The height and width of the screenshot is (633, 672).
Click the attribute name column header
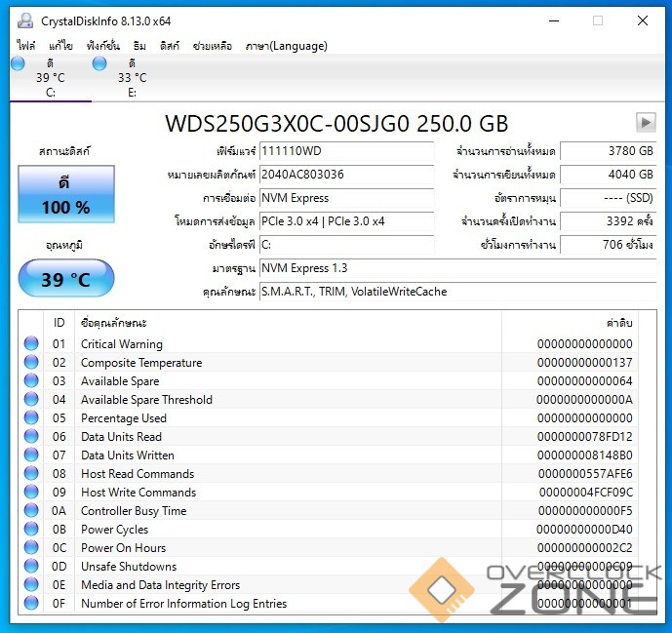click(x=288, y=322)
